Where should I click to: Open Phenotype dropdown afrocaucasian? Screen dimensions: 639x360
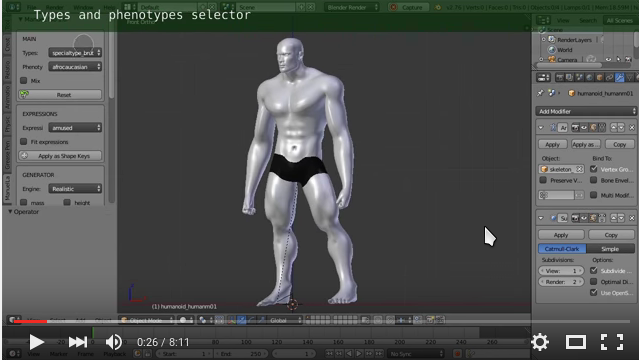point(75,66)
